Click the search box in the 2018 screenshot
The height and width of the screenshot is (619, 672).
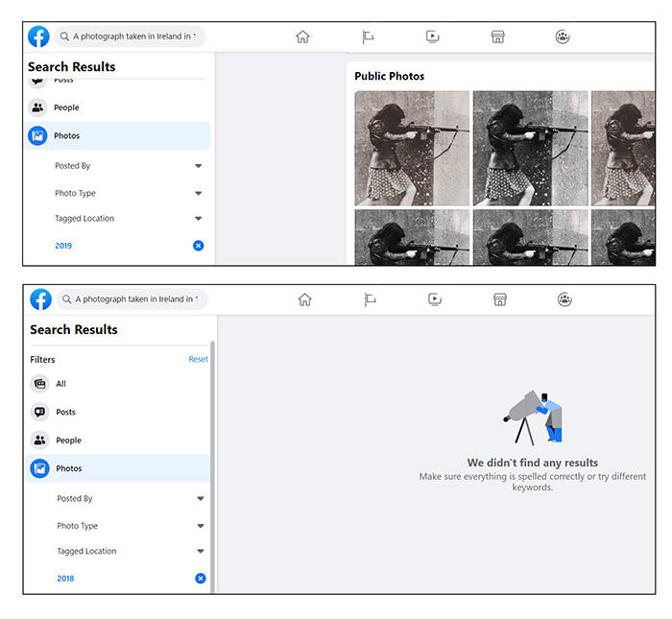click(x=132, y=299)
